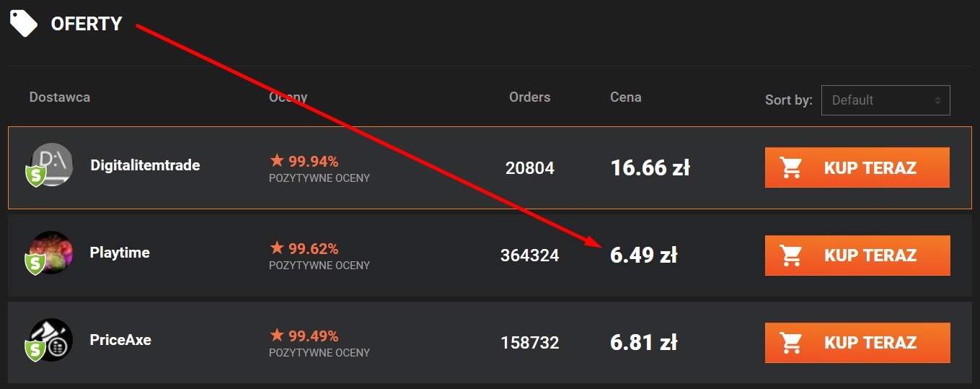Viewport: 980px width, 389px height.
Task: Open the Playtime seller name link
Action: pyautogui.click(x=120, y=253)
